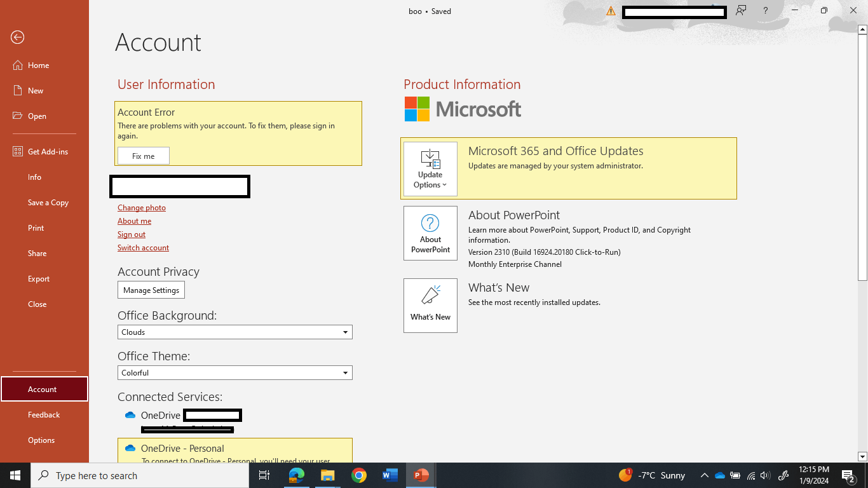The width and height of the screenshot is (868, 488).
Task: Select New in the backstage sidebar
Action: click(44, 91)
